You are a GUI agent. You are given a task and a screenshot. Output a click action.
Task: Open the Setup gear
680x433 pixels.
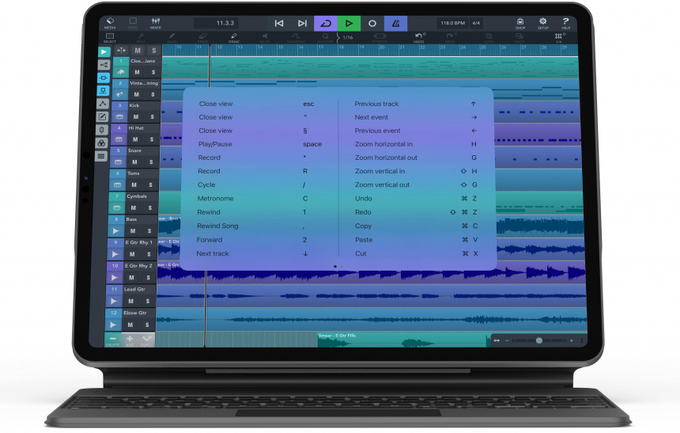tap(543, 23)
